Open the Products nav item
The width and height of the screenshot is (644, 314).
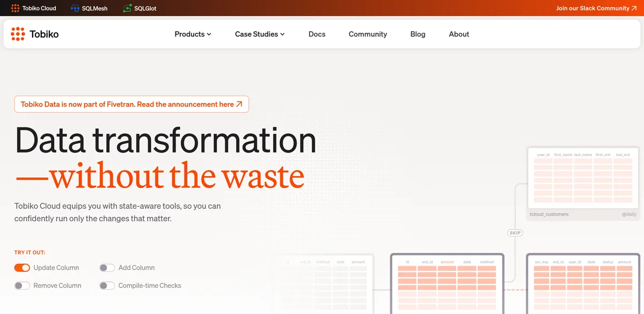click(x=189, y=34)
